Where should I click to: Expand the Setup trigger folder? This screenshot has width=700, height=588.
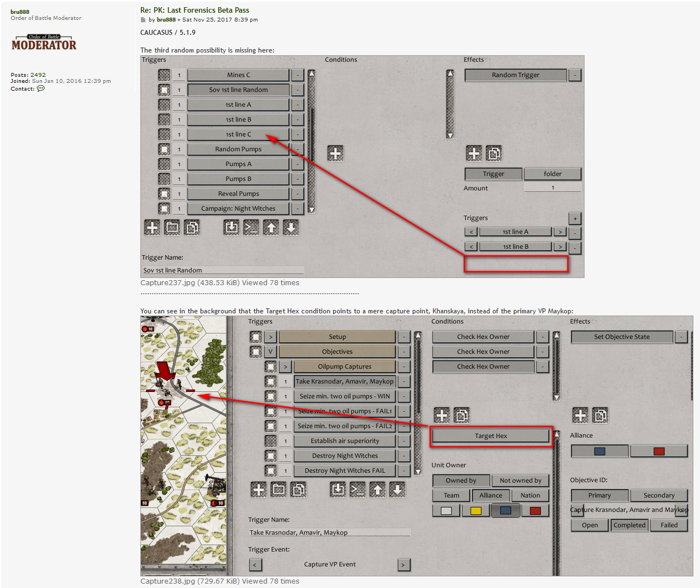click(271, 337)
